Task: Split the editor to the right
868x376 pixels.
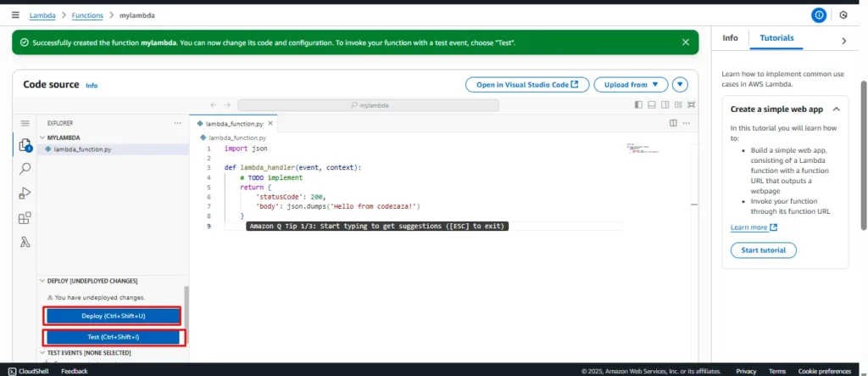Action: [x=673, y=123]
